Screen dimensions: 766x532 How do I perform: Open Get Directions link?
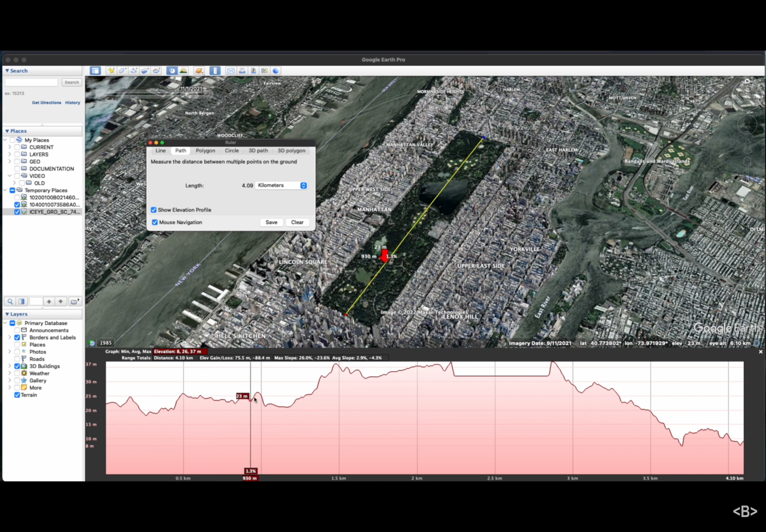[46, 103]
